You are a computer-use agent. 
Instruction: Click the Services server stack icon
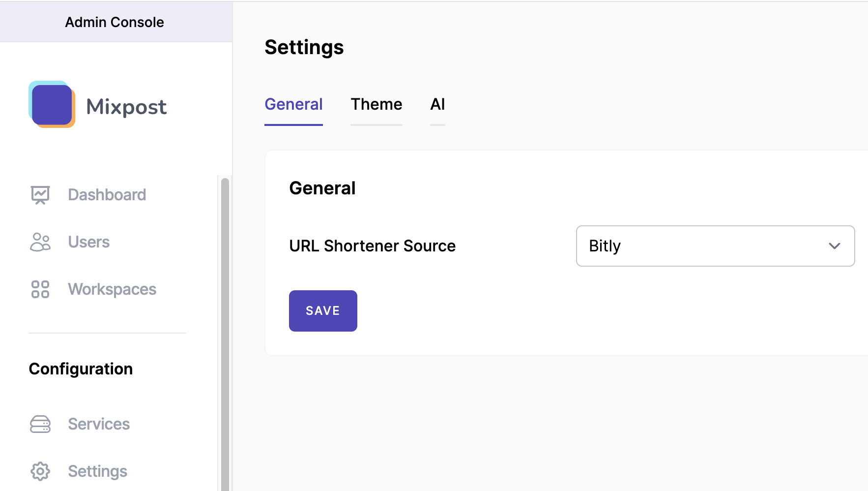pos(40,424)
